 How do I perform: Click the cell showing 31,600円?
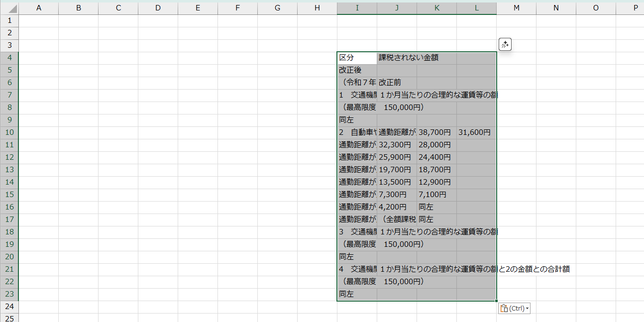[476, 132]
